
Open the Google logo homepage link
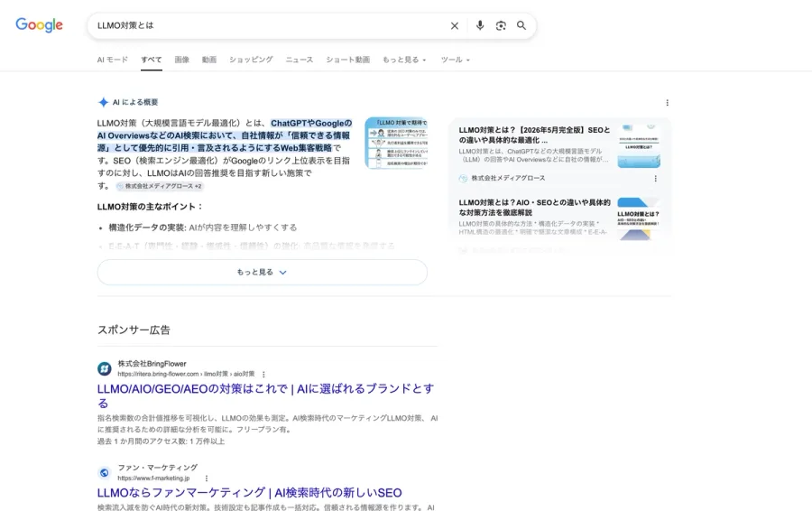point(40,25)
